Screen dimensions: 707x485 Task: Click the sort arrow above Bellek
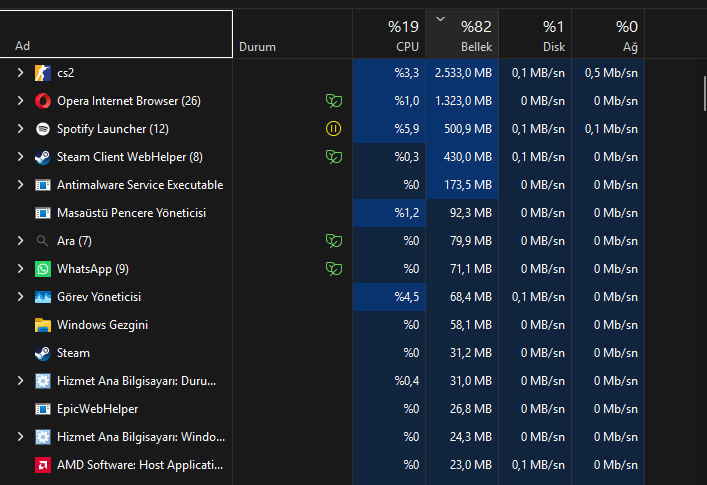click(441, 19)
